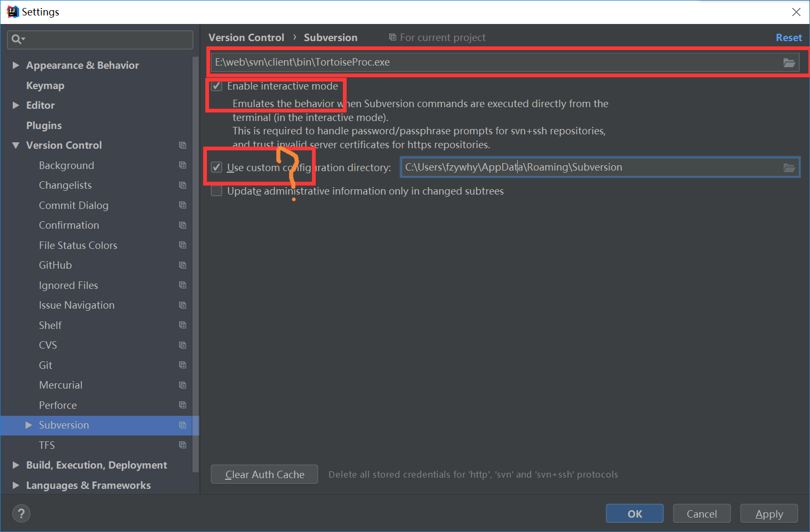This screenshot has height=532, width=810.
Task: Click project icon beside GitHub row
Action: (x=183, y=265)
